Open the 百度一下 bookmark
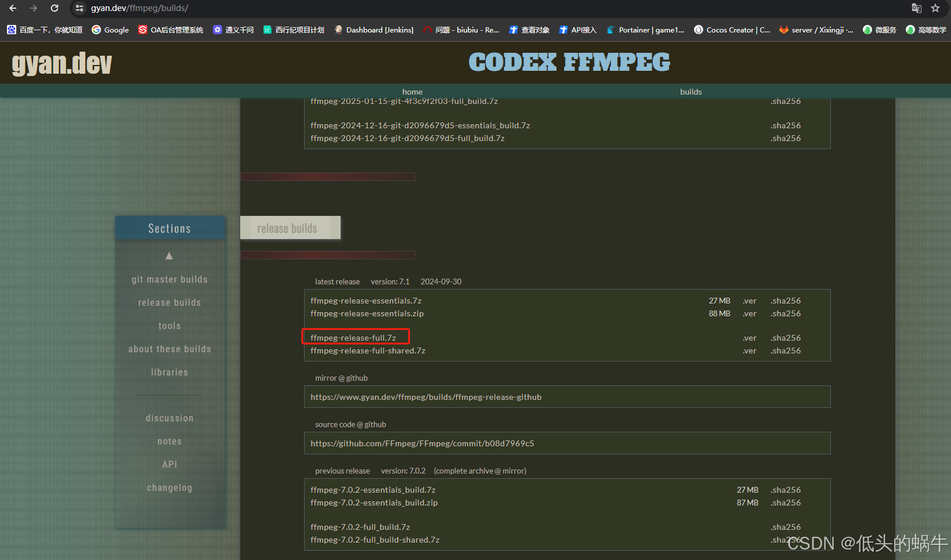This screenshot has height=560, width=951. pos(45,30)
